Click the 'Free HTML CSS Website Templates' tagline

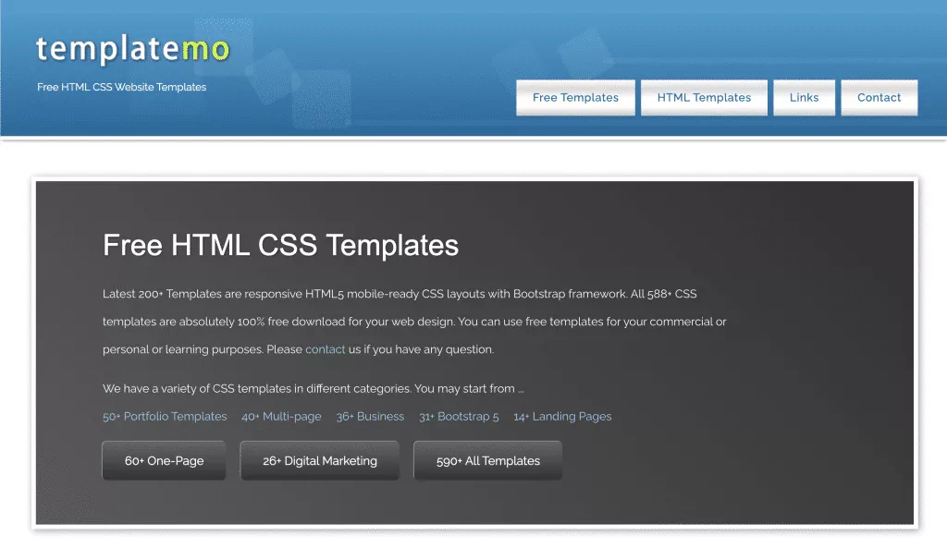121,87
